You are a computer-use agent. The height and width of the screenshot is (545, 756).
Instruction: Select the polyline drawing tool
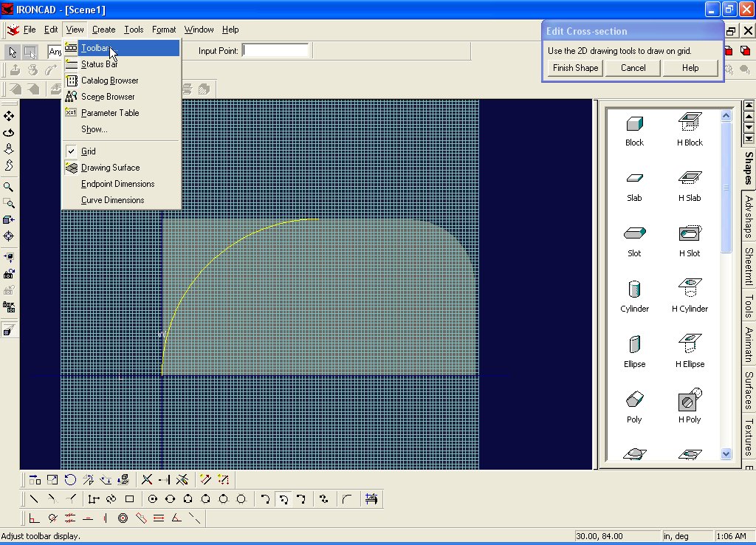click(94, 499)
